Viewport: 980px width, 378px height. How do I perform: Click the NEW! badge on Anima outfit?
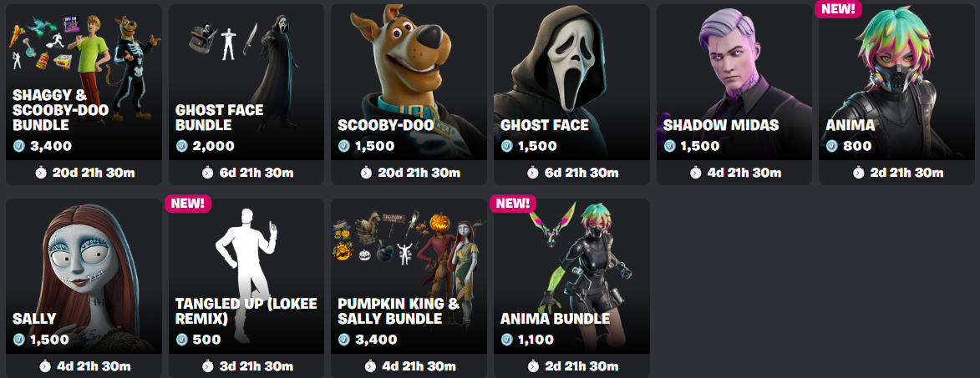coord(838,8)
